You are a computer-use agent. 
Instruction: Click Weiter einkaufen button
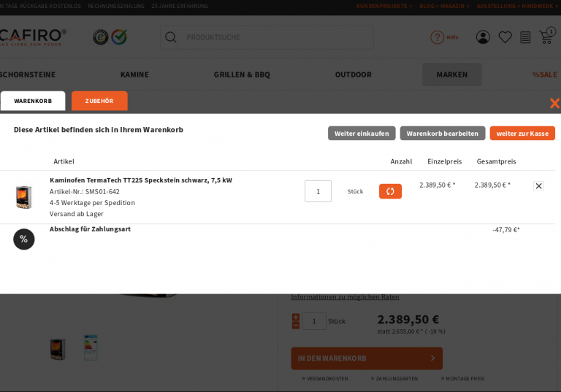[x=362, y=134]
